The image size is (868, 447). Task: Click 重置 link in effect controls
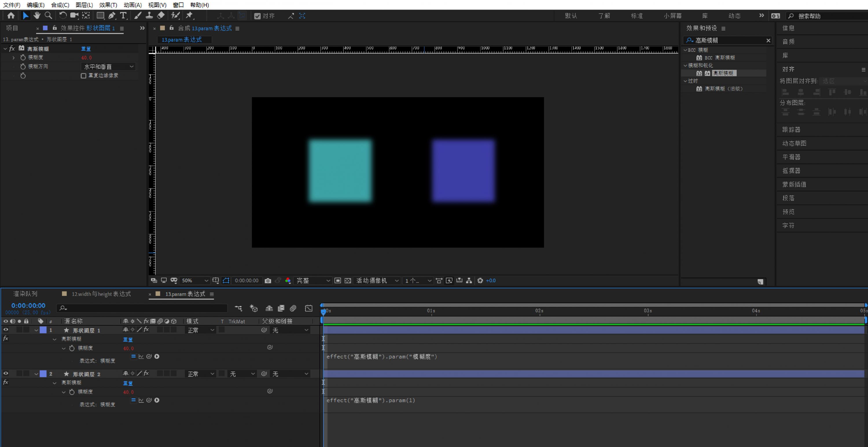click(x=86, y=49)
